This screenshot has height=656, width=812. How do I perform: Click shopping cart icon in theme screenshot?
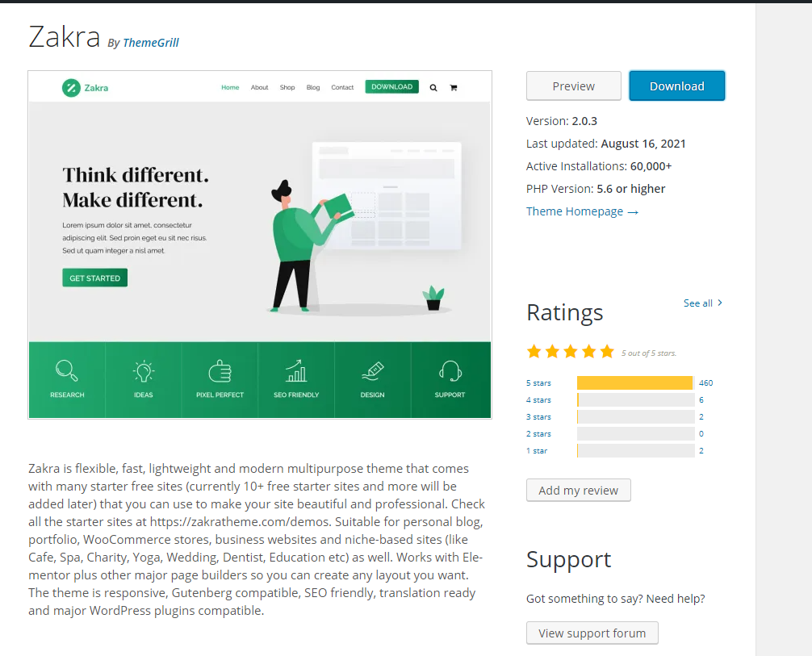(454, 88)
